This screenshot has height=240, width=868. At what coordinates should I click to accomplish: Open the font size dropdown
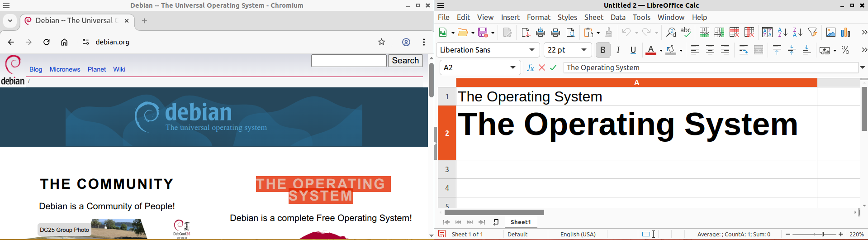584,50
